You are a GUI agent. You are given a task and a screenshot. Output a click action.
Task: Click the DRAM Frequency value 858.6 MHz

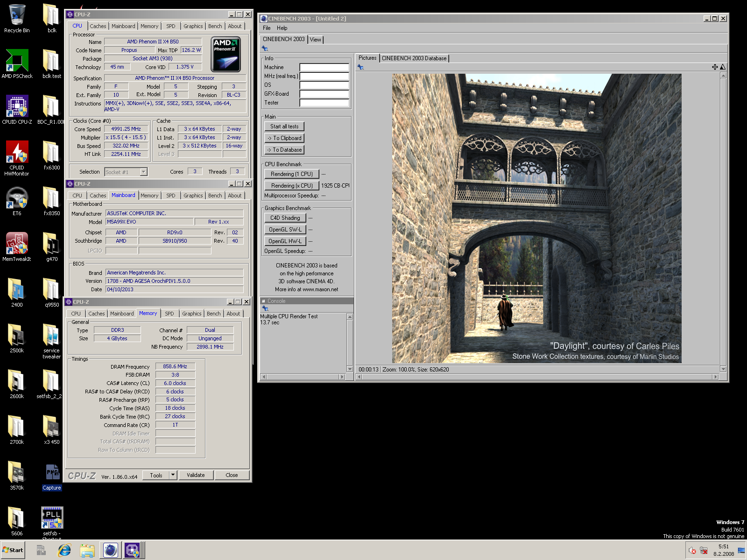click(x=175, y=366)
